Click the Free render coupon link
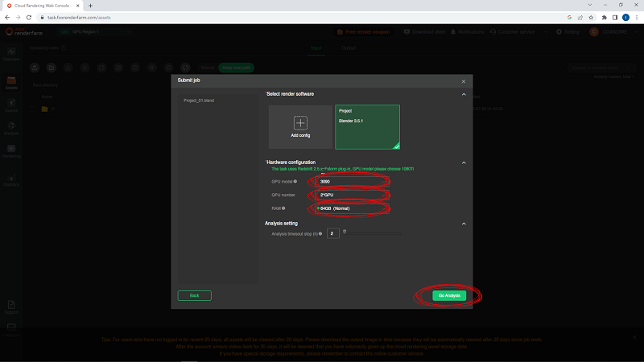 (363, 32)
